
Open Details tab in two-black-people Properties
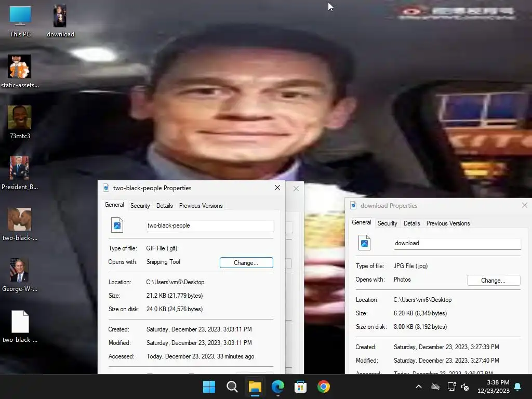point(165,206)
